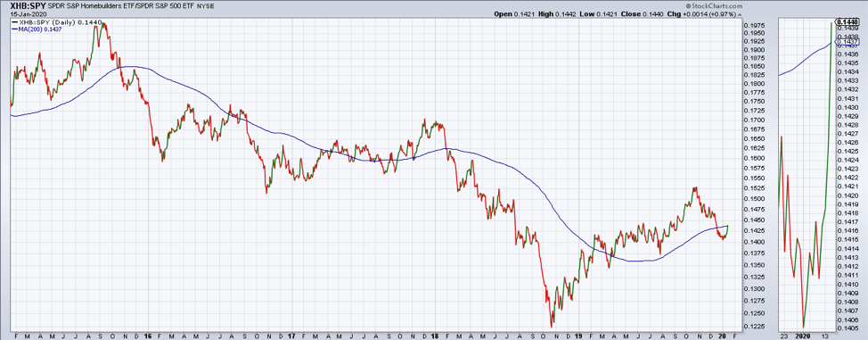868x340 pixels.
Task: Click the year '20' on the time axis
Action: (x=722, y=336)
